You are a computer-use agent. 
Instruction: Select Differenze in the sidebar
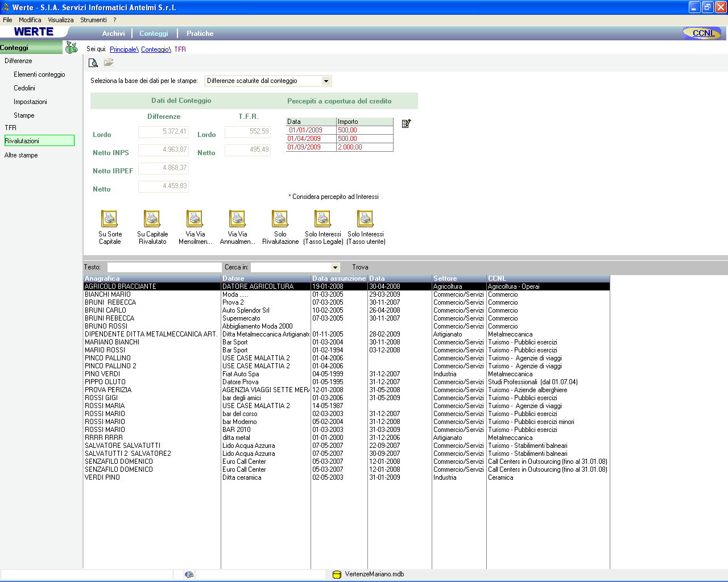point(18,61)
